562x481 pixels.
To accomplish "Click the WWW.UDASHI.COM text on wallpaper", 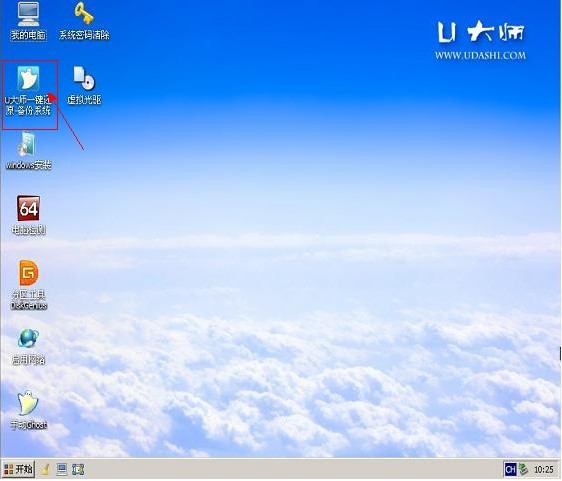I will tap(480, 56).
